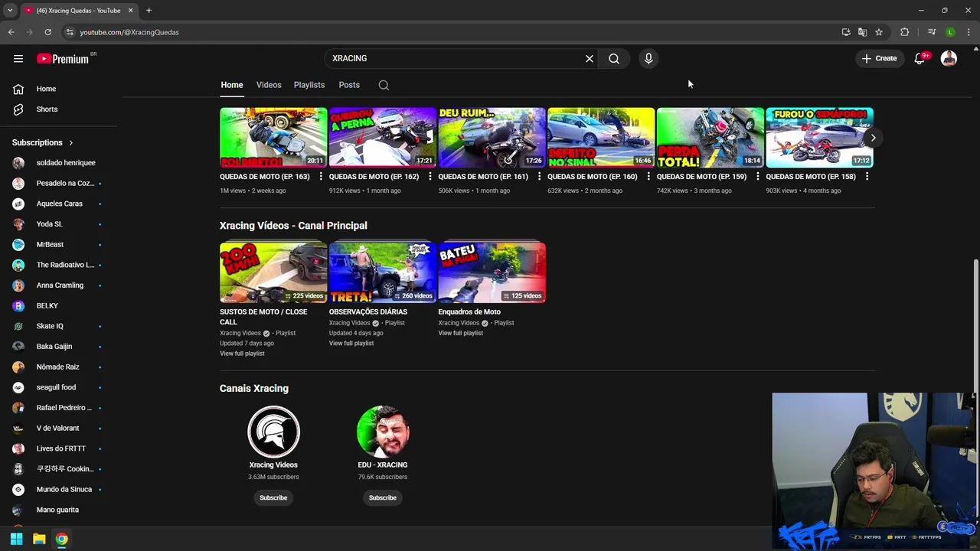The image size is (980, 551).
Task: View full playlist SUSTOS DE MOTO
Action: click(x=242, y=354)
